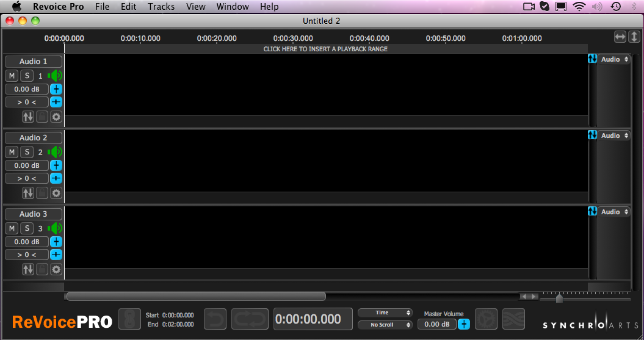The image size is (644, 340).
Task: Open the Time display format dropdown
Action: click(385, 313)
